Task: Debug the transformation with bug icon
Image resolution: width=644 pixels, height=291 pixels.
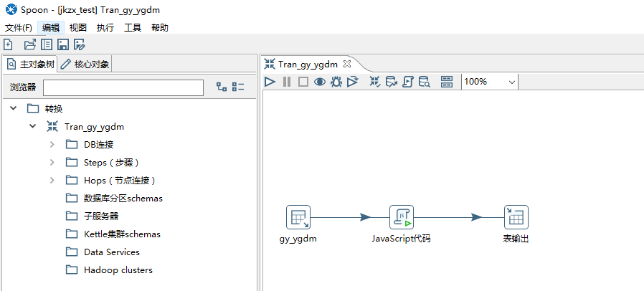Action: pyautogui.click(x=336, y=82)
